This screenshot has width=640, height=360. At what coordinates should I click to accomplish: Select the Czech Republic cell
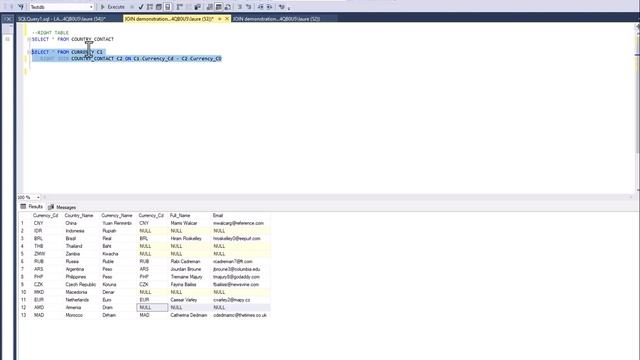click(81, 284)
